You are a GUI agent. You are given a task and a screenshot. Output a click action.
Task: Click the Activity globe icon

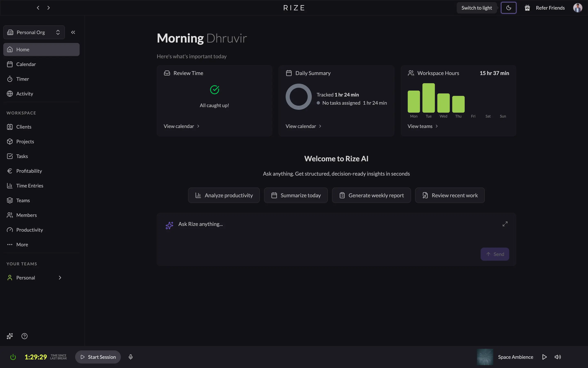pyautogui.click(x=10, y=94)
